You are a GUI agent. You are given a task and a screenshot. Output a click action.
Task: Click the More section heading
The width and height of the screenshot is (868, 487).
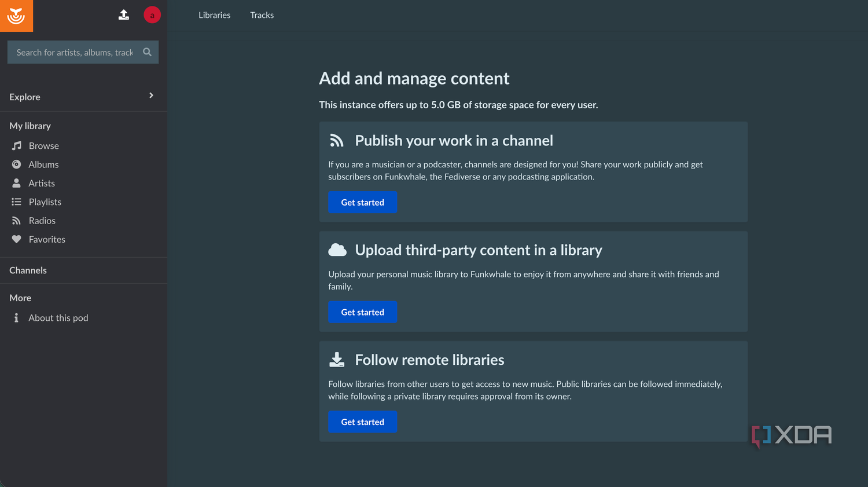pyautogui.click(x=20, y=298)
